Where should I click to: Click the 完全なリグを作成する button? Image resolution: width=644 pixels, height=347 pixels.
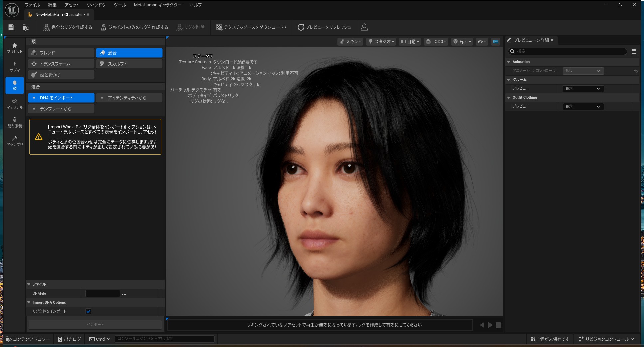click(x=68, y=27)
